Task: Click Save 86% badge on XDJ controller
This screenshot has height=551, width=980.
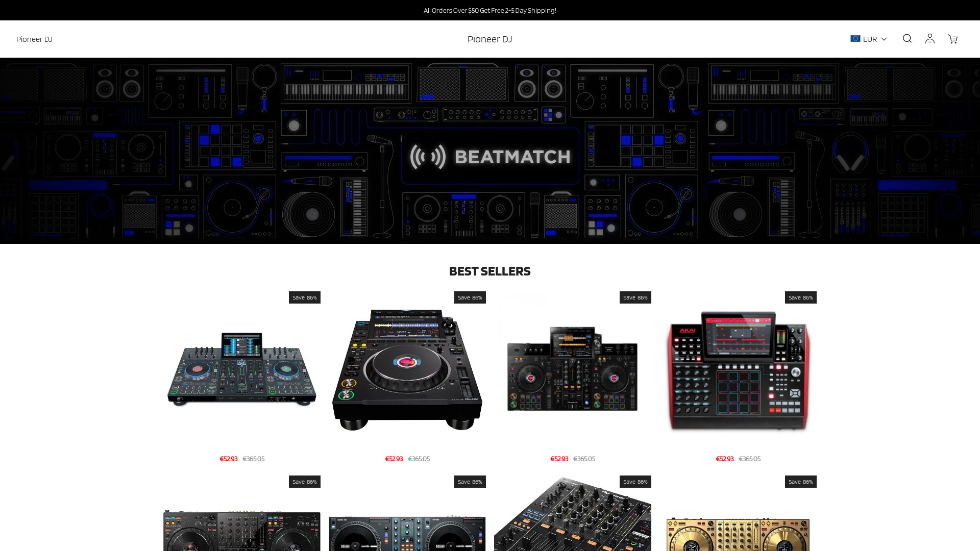Action: (x=635, y=297)
